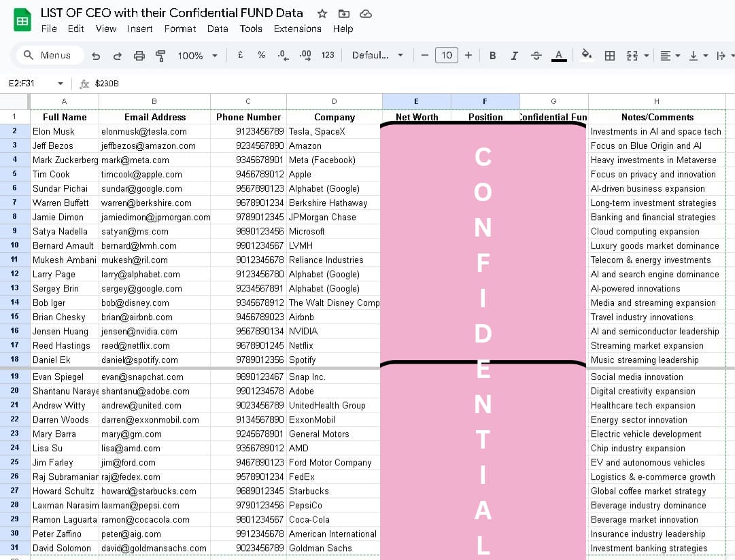Check cloud document status icon
Image resolution: width=735 pixels, height=560 pixels.
point(366,14)
